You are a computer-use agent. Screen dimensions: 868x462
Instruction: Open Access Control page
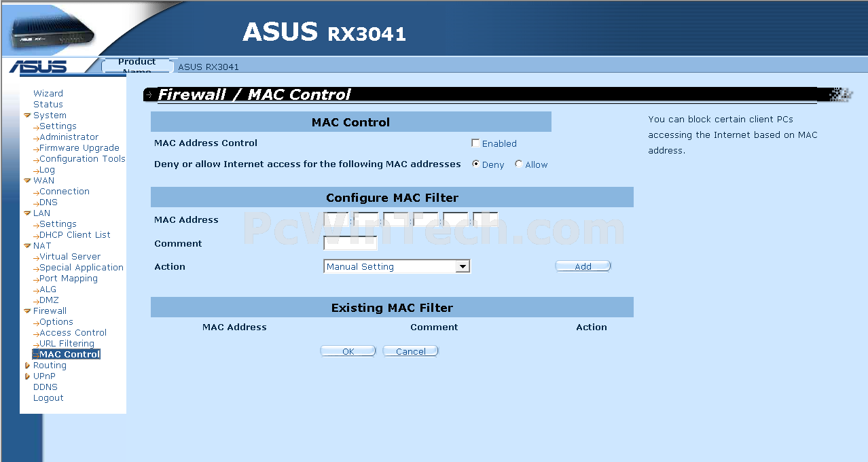click(x=73, y=333)
